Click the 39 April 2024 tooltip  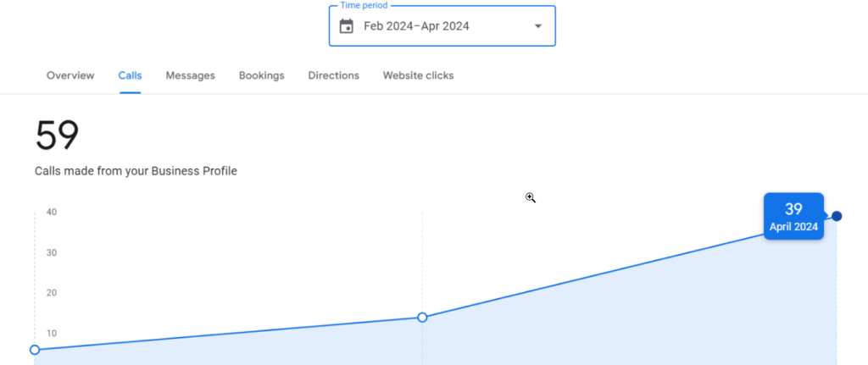point(793,217)
